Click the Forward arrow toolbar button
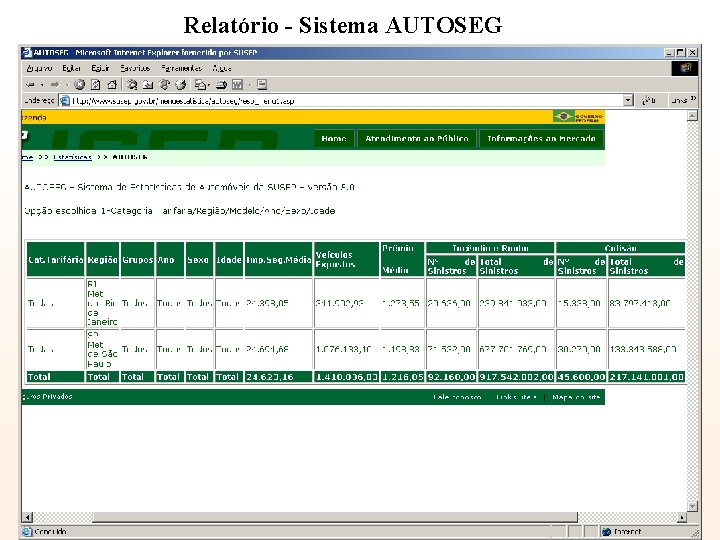Viewport: 720px width, 540px height. [55, 84]
